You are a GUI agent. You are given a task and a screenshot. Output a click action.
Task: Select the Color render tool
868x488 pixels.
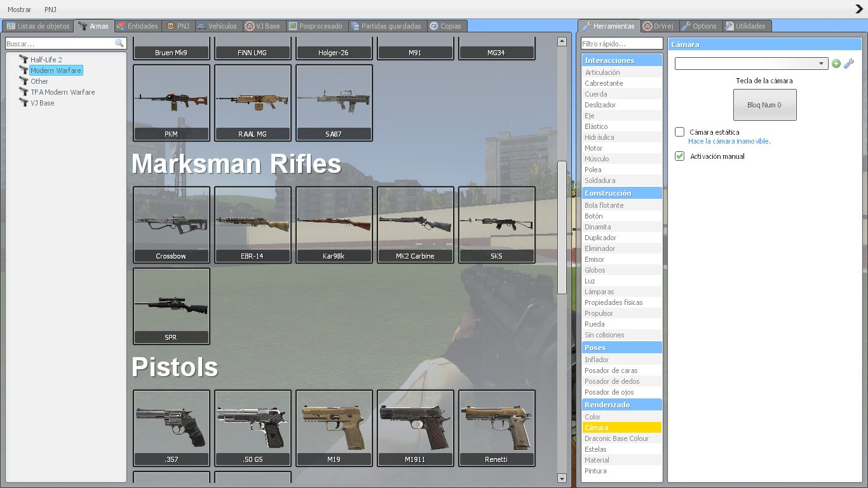[x=622, y=417]
